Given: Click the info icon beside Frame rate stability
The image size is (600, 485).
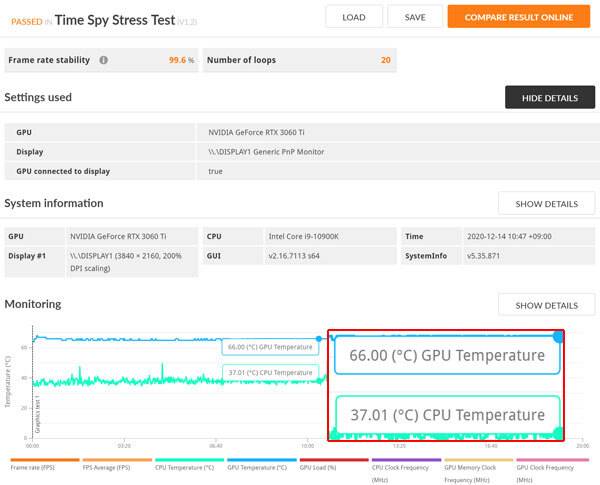Looking at the screenshot, I should (x=103, y=60).
